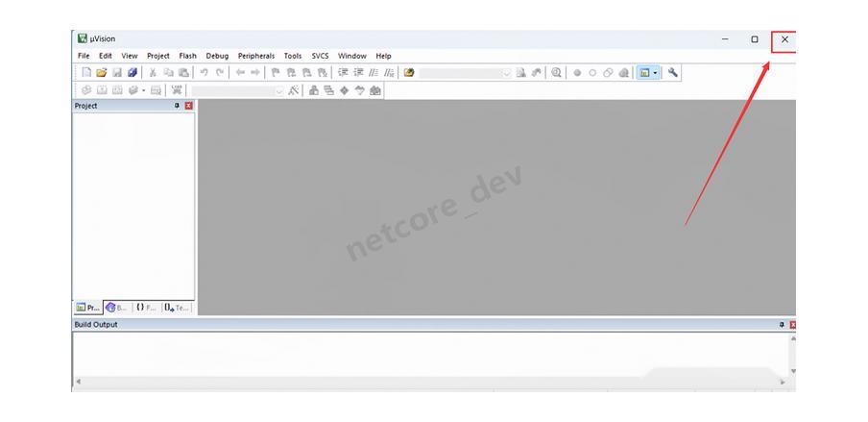
Task: Expand the find text combo box
Action: coord(507,73)
